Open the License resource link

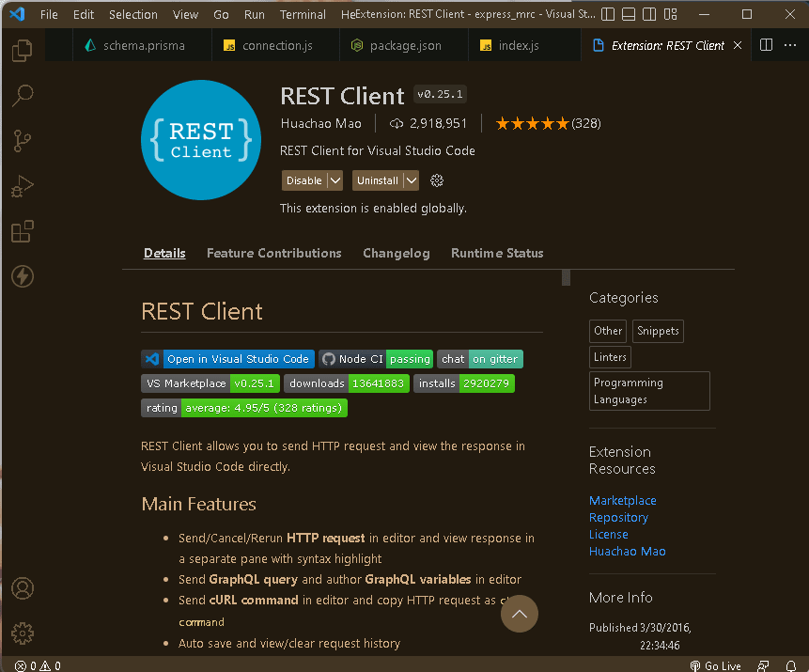609,535
